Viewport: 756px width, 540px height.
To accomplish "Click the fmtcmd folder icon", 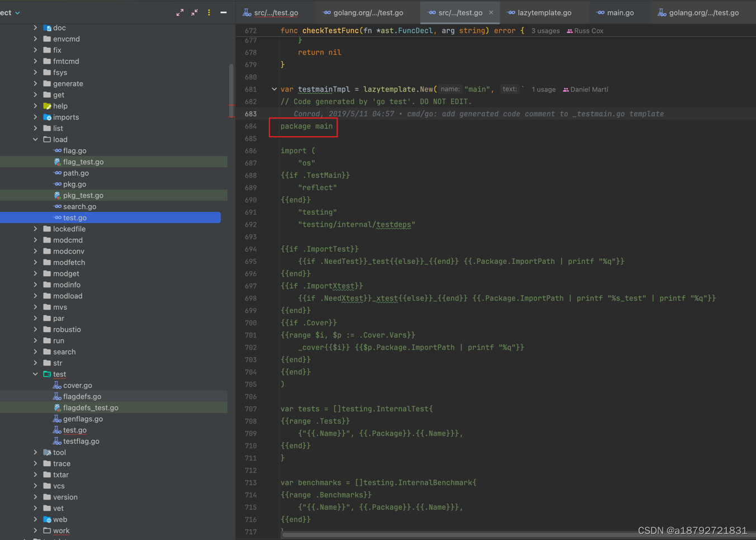I will pyautogui.click(x=47, y=61).
